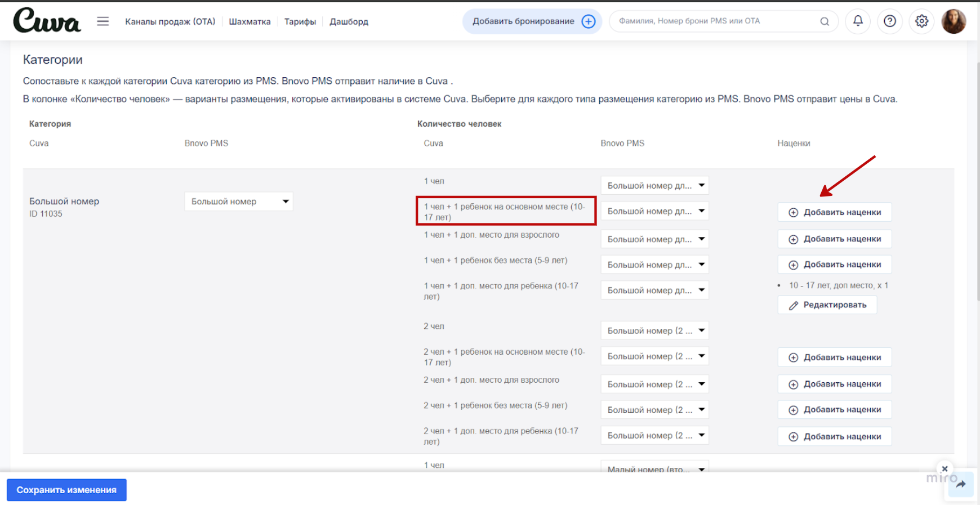Open the Bnovo PMS dropdown for 2 чел

tap(654, 330)
